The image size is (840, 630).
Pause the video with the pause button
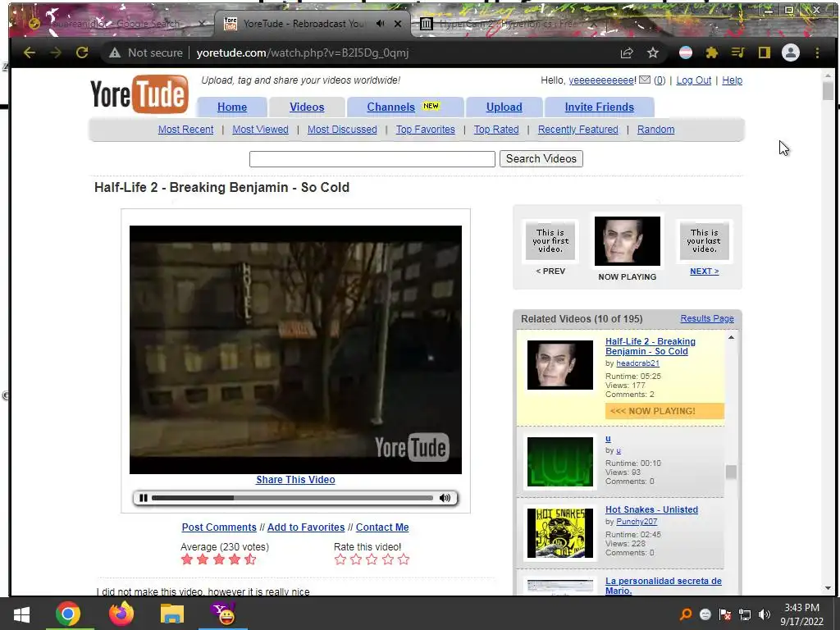144,498
